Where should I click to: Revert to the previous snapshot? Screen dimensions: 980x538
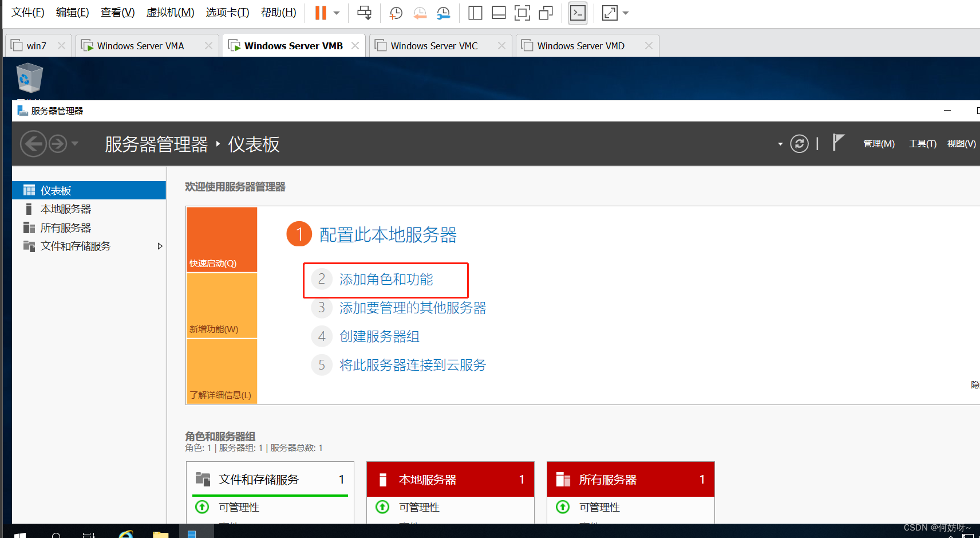pyautogui.click(x=420, y=13)
